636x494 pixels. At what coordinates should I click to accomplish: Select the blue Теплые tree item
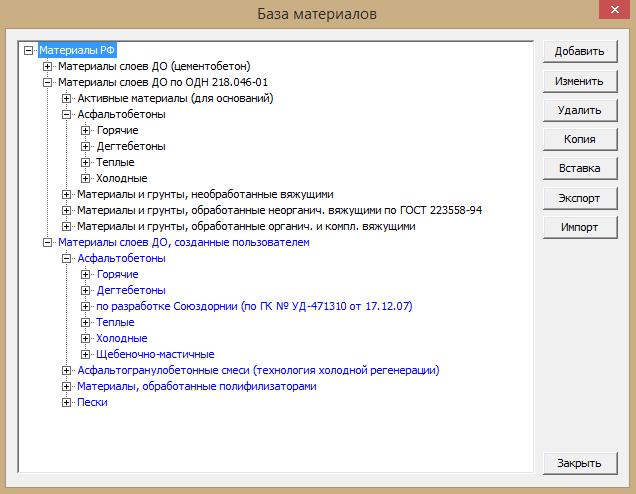[x=115, y=322]
